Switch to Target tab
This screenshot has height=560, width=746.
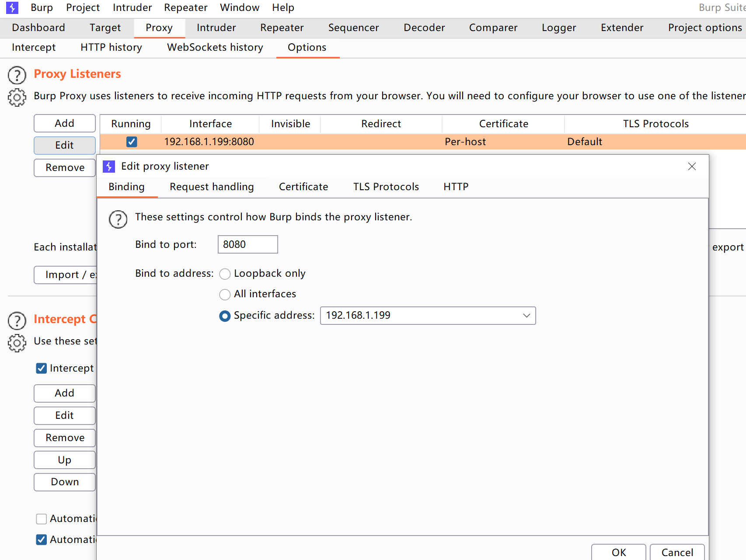105,28
